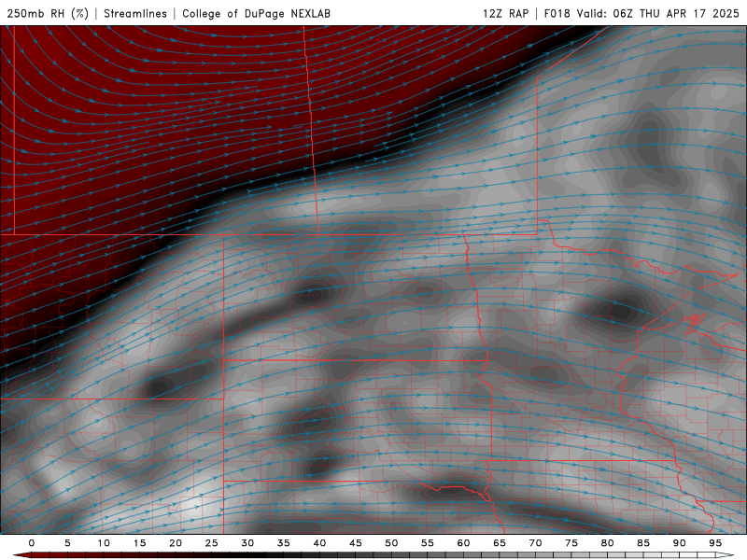Click the colorbar label "70"

535,543
